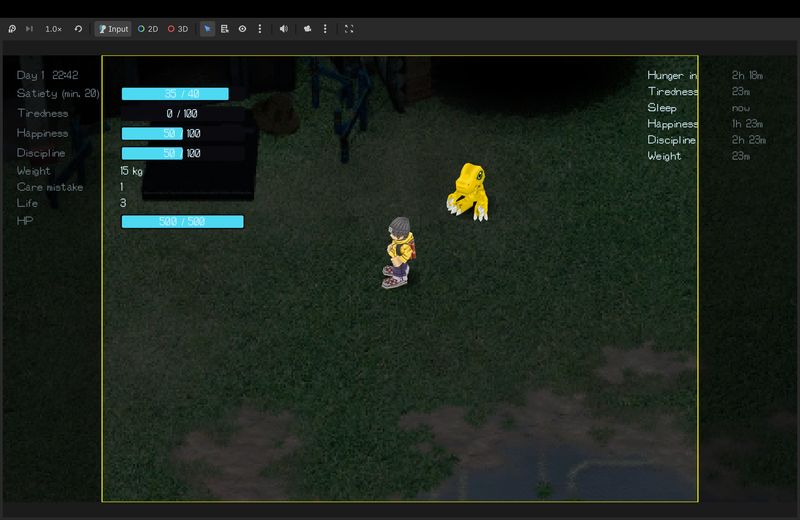
Task: Mute game audio with the speaker icon
Action: (284, 29)
